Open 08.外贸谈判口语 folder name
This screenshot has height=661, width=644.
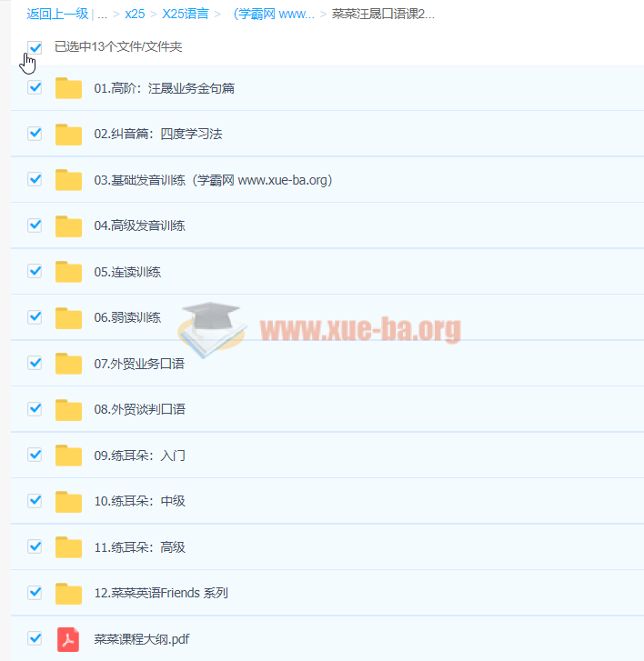[x=139, y=410]
